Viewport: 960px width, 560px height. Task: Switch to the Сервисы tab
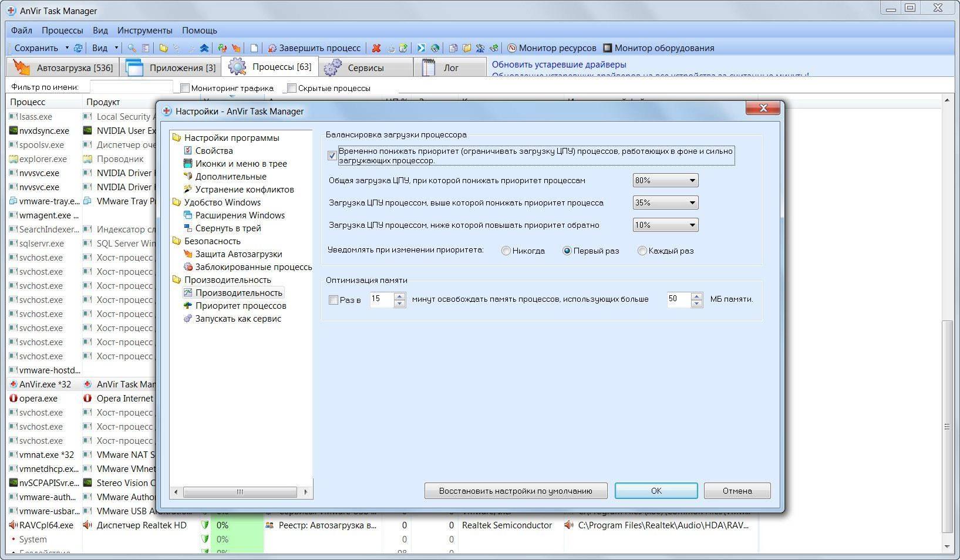[x=365, y=68]
